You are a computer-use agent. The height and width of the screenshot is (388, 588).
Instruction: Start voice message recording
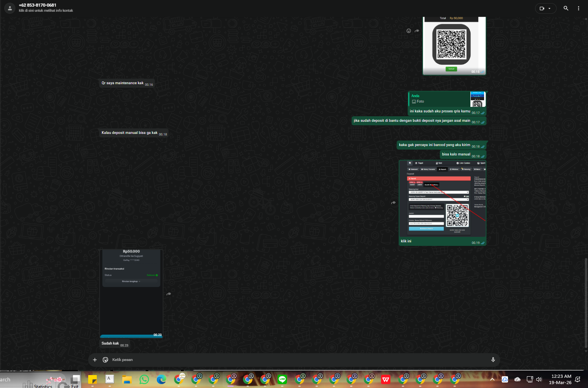coord(493,360)
